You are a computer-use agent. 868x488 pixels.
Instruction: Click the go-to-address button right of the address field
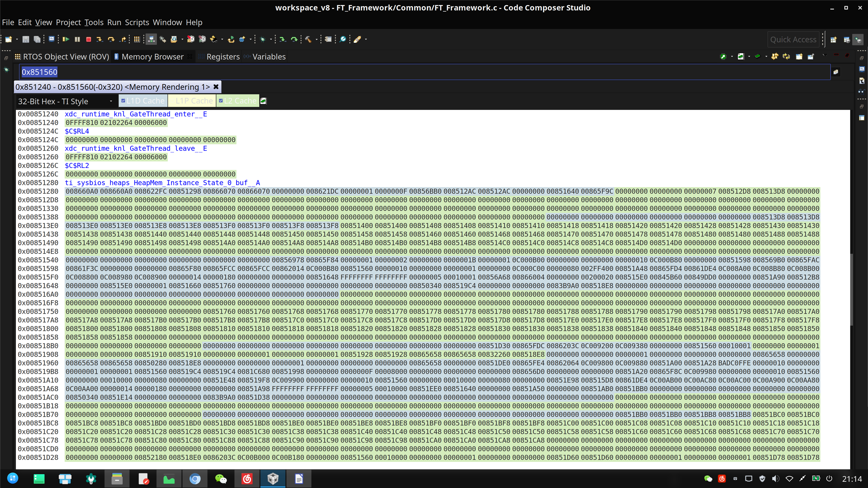point(836,72)
